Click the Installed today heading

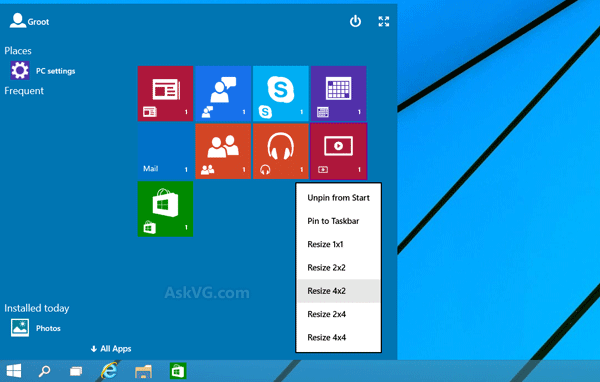(x=37, y=308)
